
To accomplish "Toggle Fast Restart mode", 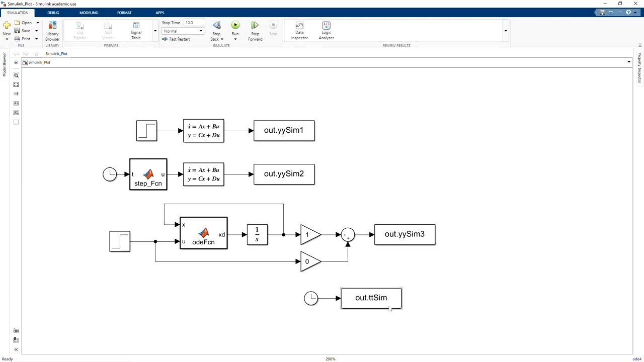I will (176, 39).
